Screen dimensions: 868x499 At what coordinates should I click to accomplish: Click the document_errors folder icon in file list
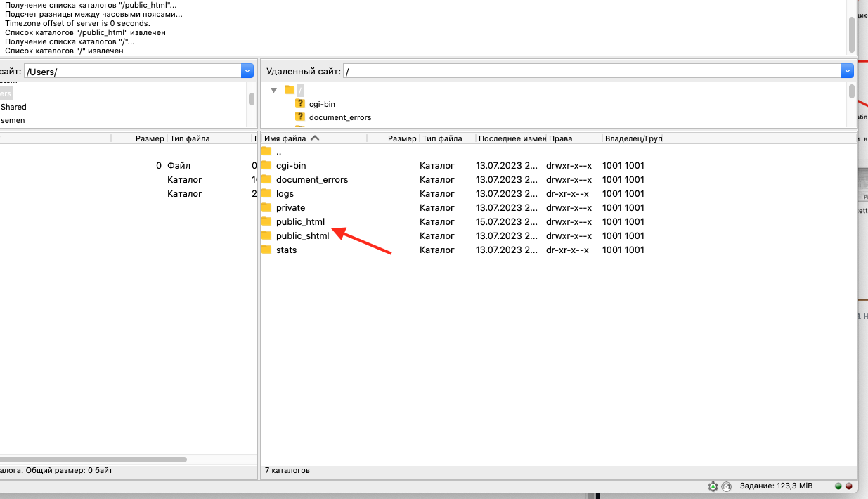pos(266,179)
